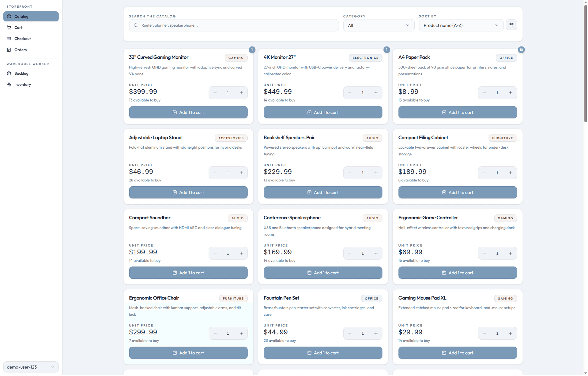Increase quantity for Gaming Mouse Pad XL
588x376 pixels.
pyautogui.click(x=511, y=333)
